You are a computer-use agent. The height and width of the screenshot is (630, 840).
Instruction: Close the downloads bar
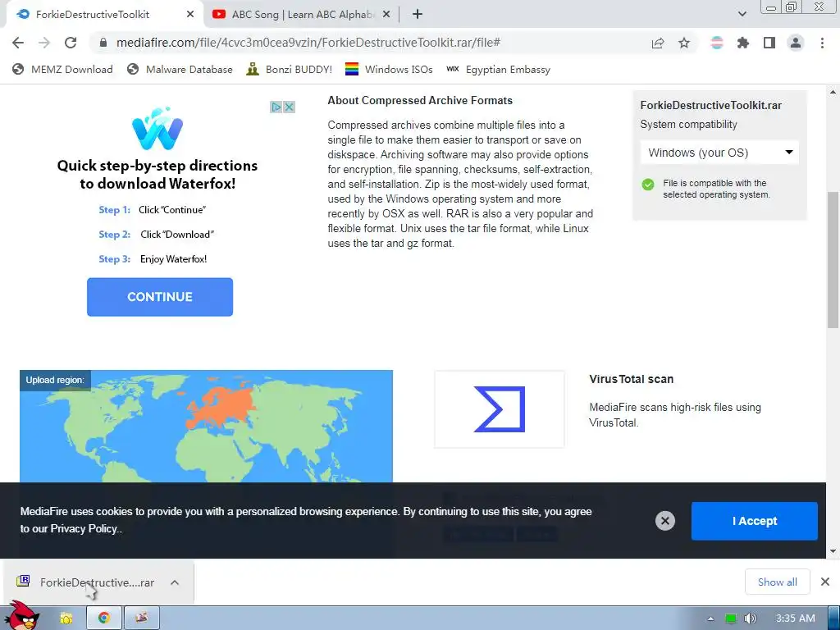point(825,582)
